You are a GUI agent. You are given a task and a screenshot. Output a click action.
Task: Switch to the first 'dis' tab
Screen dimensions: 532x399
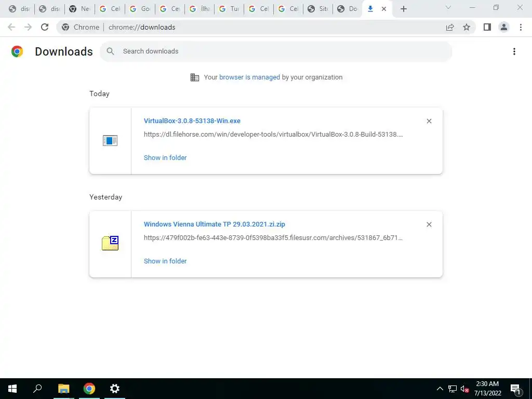[x=19, y=9]
